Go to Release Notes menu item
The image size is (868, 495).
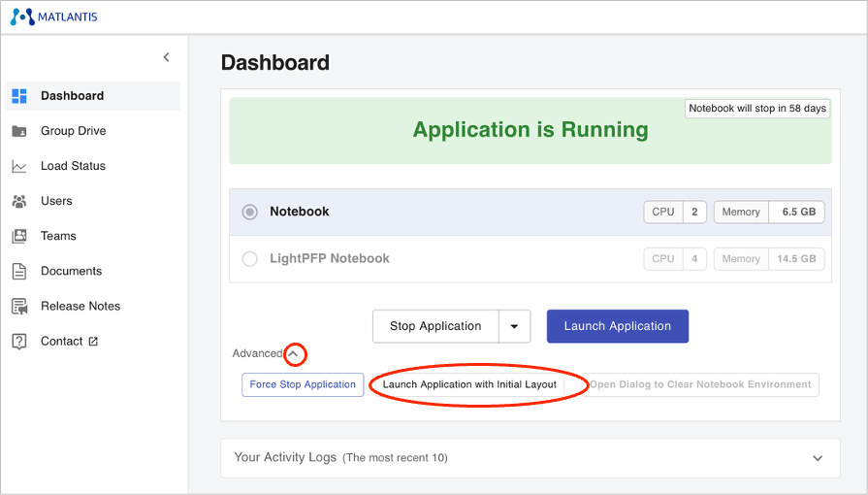coord(80,306)
